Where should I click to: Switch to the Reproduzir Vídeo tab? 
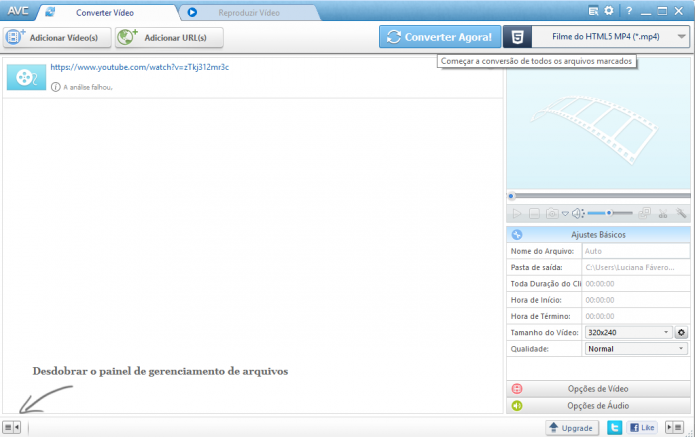point(249,13)
